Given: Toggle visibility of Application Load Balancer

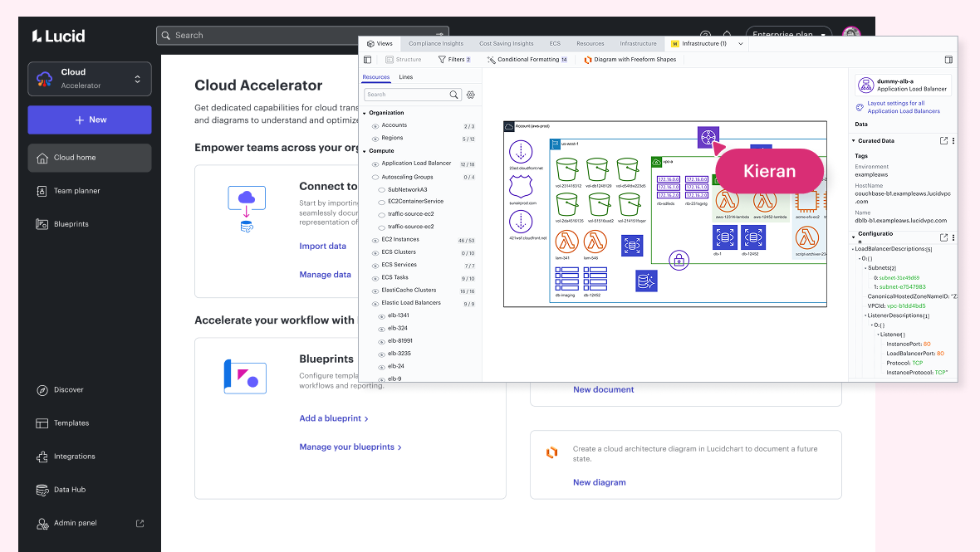Looking at the screenshot, I should click(375, 164).
